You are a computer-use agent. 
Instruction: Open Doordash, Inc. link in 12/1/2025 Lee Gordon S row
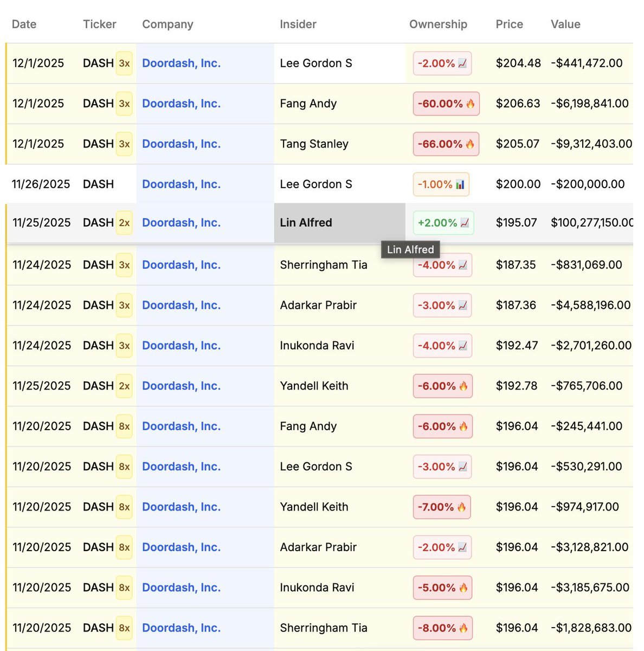coord(181,63)
